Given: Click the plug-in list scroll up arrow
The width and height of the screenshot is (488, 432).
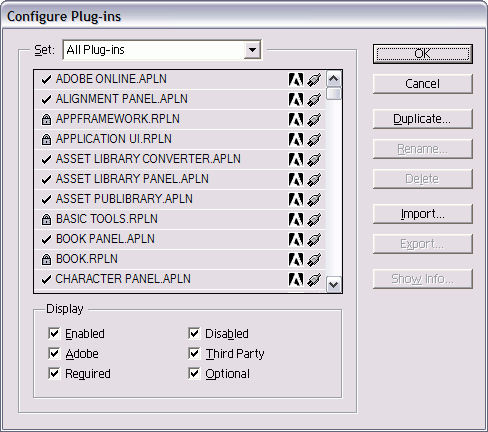Looking at the screenshot, I should click(334, 79).
